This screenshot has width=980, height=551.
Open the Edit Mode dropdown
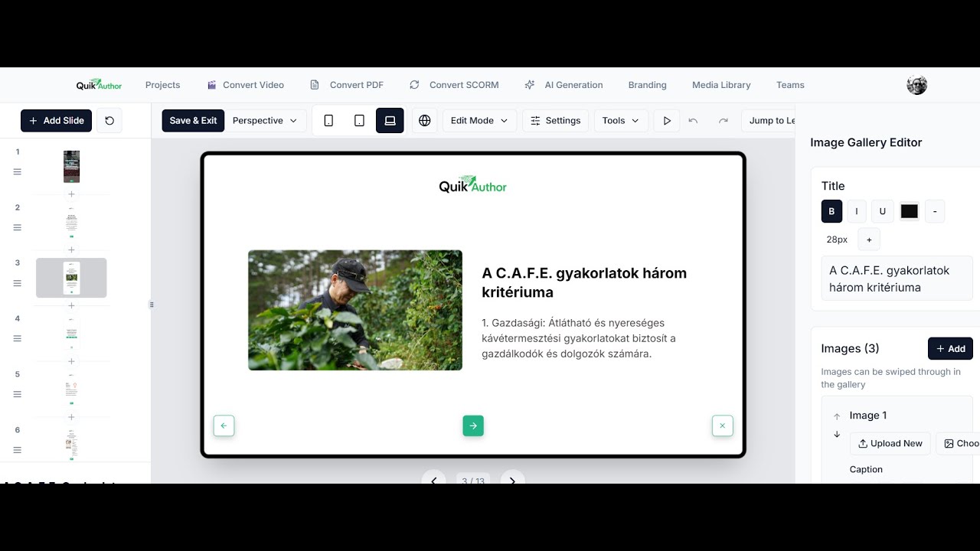(x=479, y=121)
